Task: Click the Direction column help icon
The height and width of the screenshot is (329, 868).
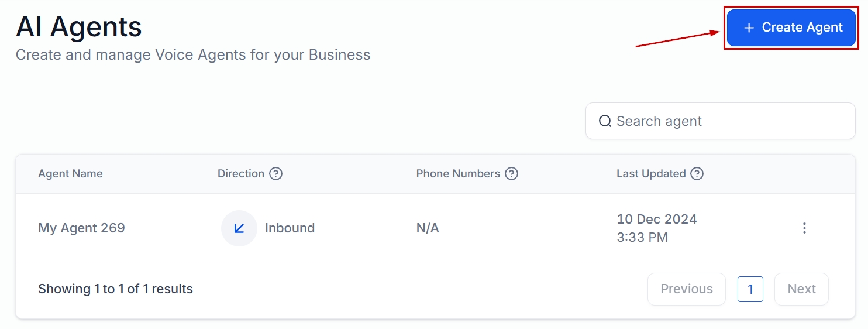Action: pyautogui.click(x=275, y=174)
